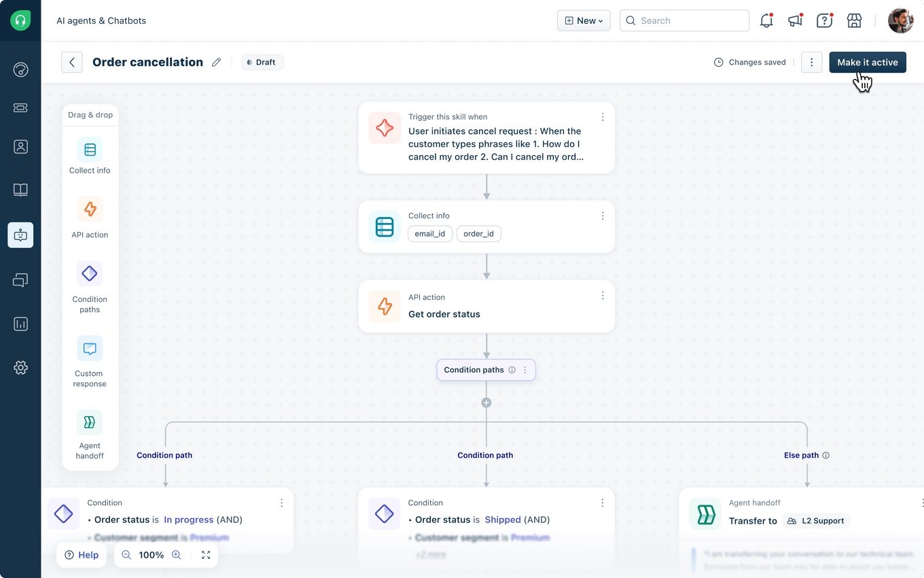Select the contacts icon in left sidebar
The width and height of the screenshot is (924, 578).
pyautogui.click(x=20, y=146)
